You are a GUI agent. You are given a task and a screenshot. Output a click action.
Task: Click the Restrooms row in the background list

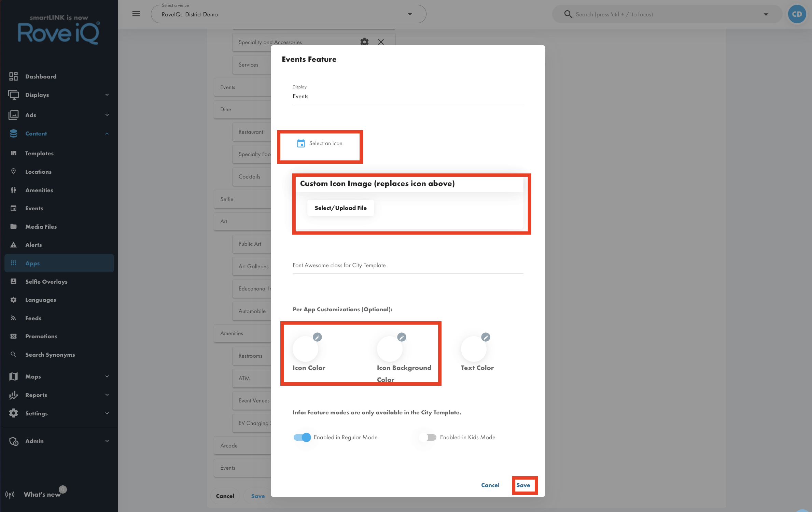click(252, 356)
